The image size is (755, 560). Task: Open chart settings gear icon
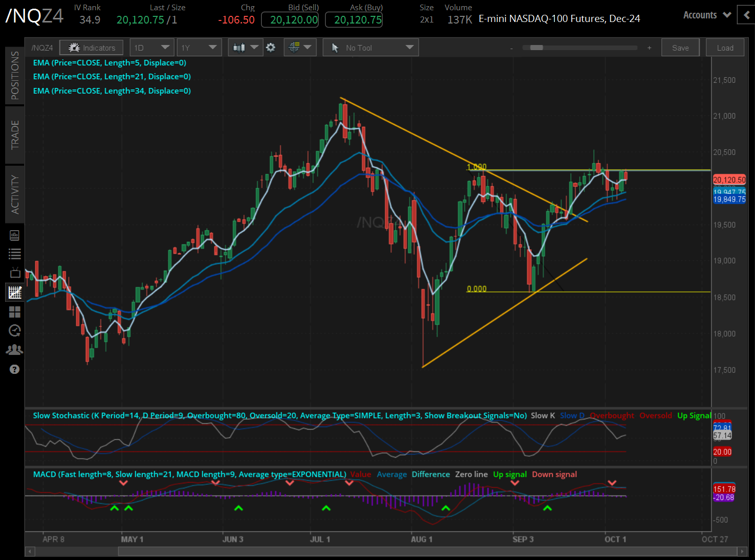271,48
